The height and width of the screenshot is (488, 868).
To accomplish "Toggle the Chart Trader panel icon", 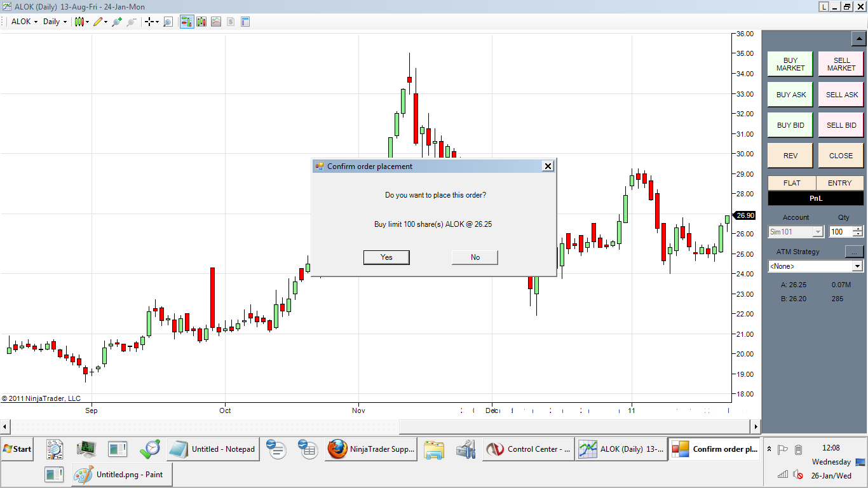I will (x=186, y=22).
